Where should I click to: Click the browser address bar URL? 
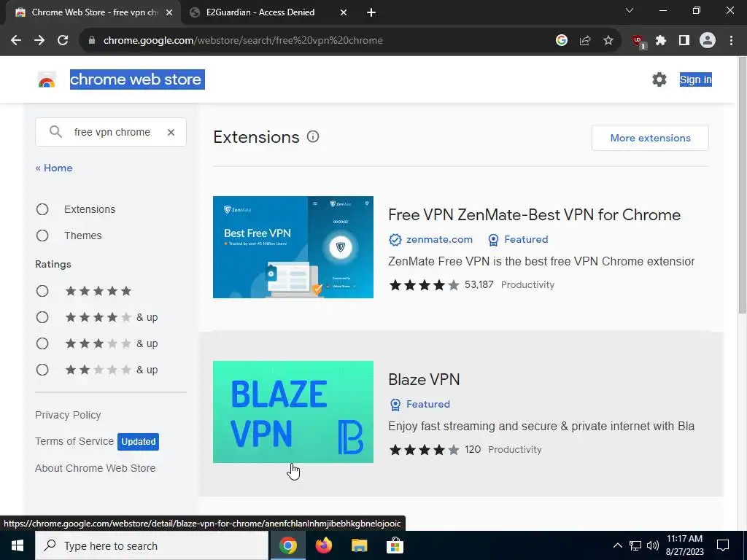[243, 41]
